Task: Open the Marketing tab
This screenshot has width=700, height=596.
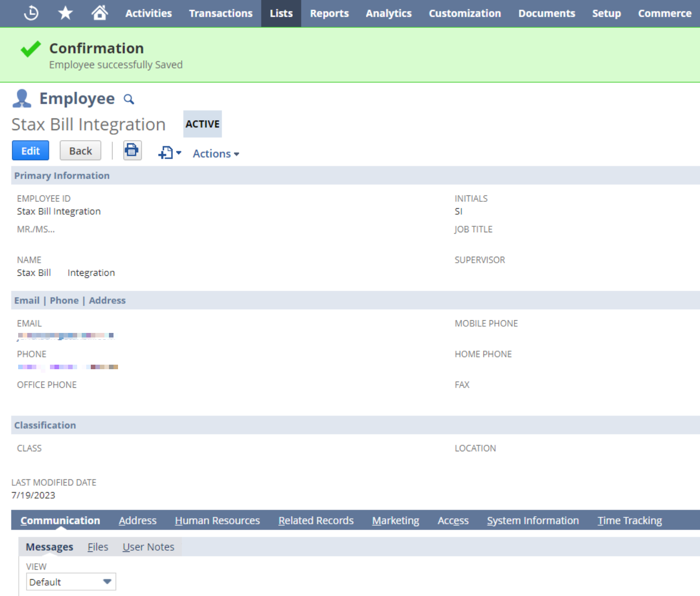Action: 395,520
